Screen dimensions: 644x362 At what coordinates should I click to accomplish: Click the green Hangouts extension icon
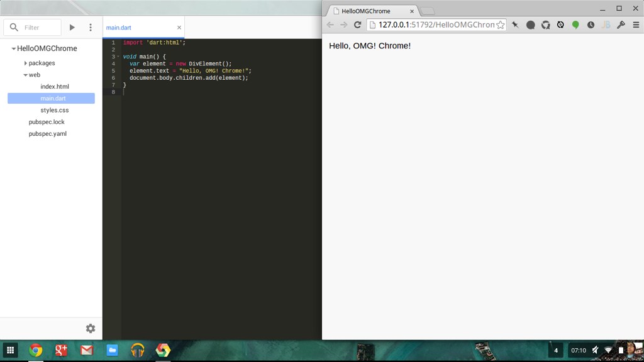tap(575, 25)
